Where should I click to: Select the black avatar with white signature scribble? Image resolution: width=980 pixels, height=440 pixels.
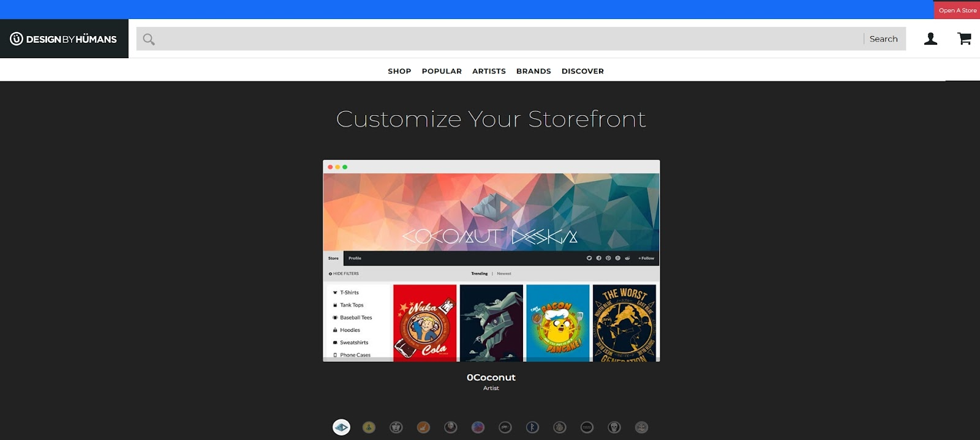(x=505, y=427)
